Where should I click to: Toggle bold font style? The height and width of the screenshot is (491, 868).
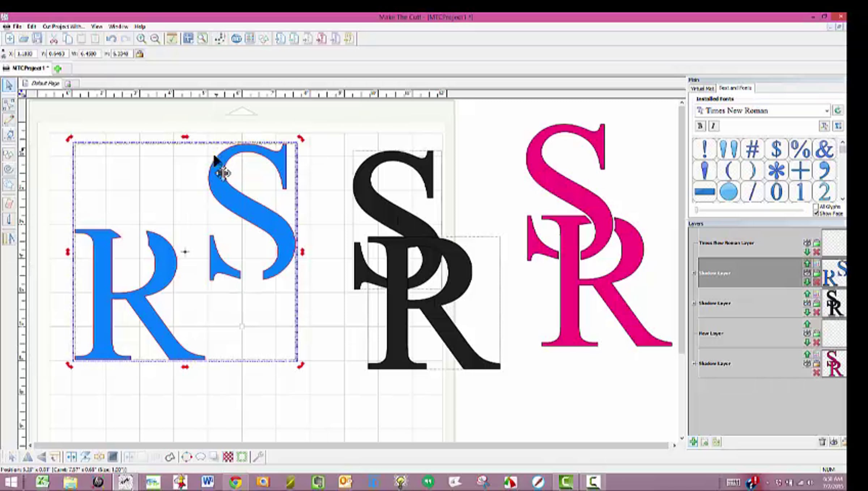pos(700,126)
